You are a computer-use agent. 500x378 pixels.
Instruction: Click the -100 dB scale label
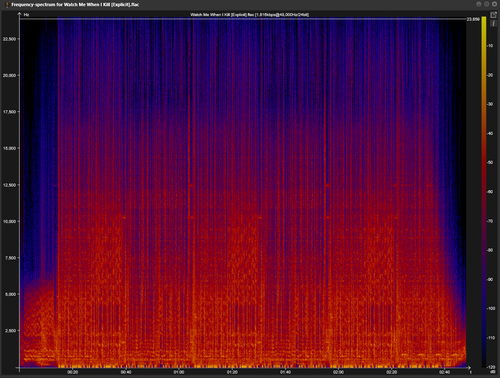[x=491, y=308]
